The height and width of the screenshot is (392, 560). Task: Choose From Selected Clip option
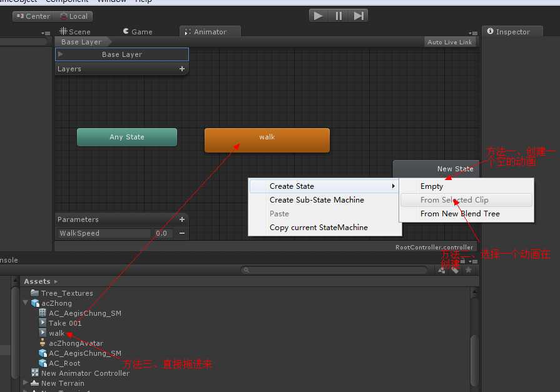[x=466, y=200]
